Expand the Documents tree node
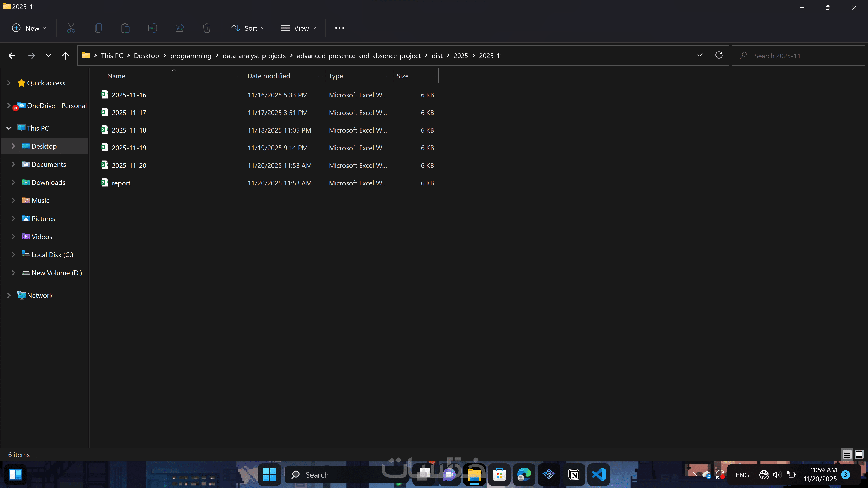 click(14, 164)
